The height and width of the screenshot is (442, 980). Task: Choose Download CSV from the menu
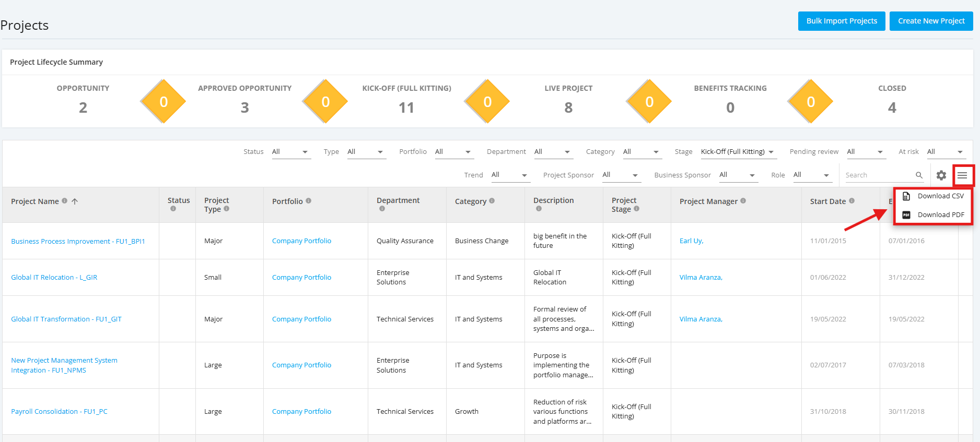934,196
